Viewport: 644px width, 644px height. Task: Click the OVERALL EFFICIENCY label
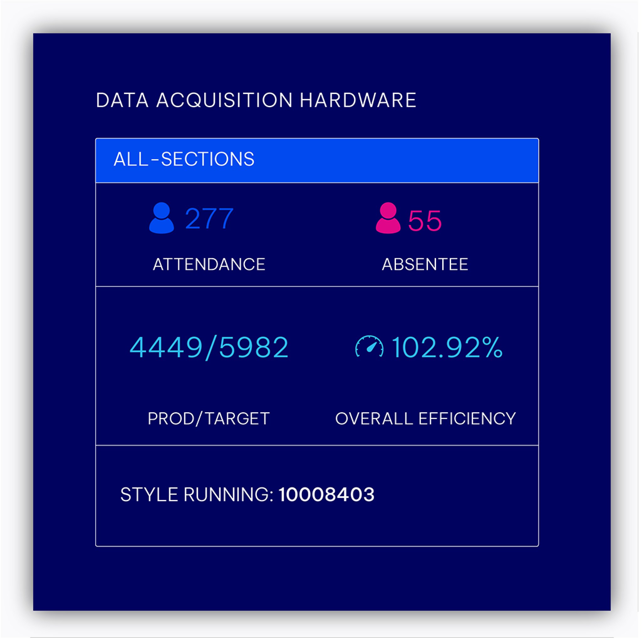tap(425, 418)
